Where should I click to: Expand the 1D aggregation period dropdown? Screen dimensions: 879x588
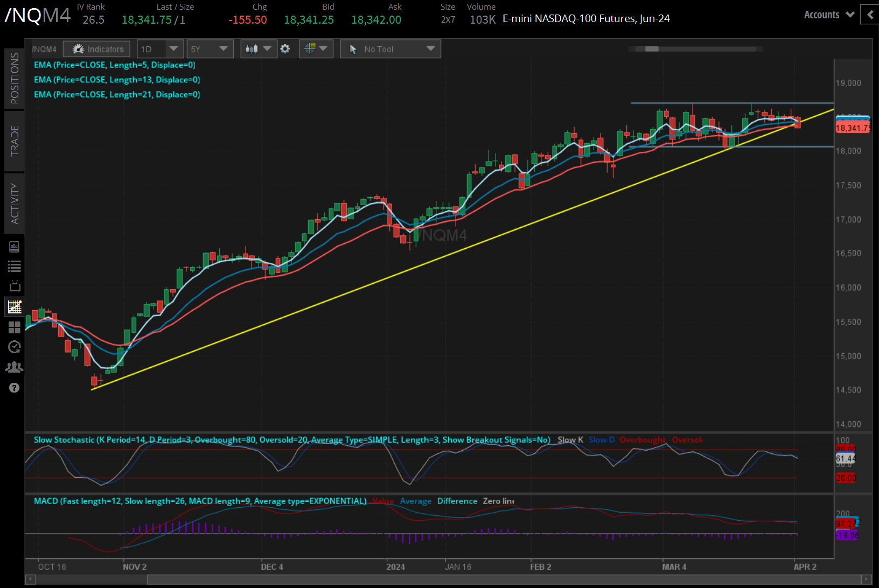click(x=160, y=49)
